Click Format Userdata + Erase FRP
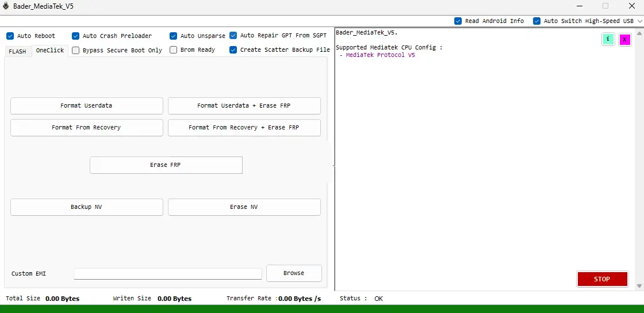Image resolution: width=644 pixels, height=313 pixels. 244,106
